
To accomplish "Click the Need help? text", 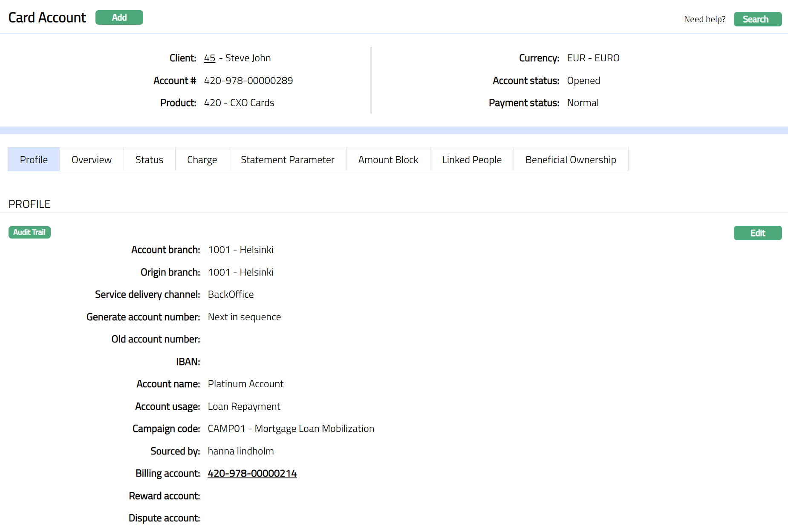I will pyautogui.click(x=704, y=19).
